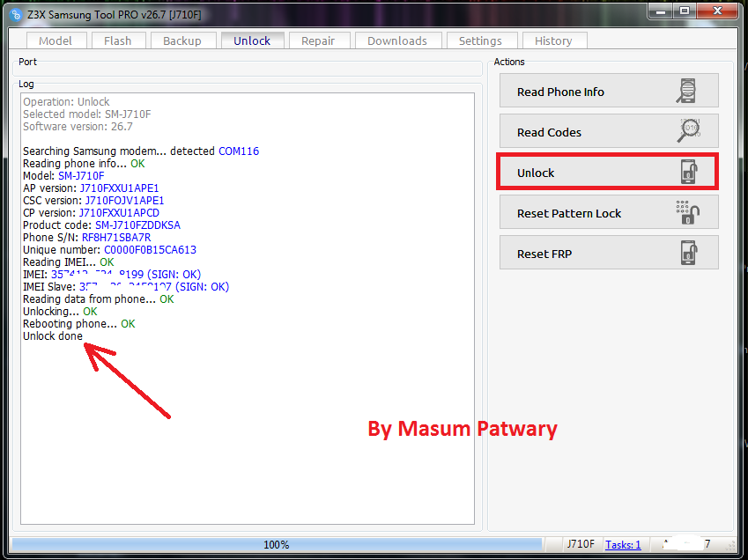Click the 100% progress bar

pos(277,544)
